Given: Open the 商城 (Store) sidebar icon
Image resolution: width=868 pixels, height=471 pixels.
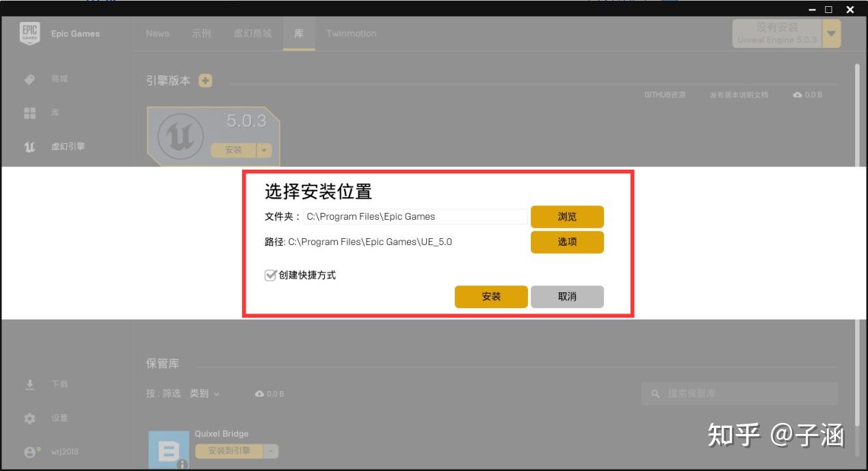Looking at the screenshot, I should pos(29,79).
